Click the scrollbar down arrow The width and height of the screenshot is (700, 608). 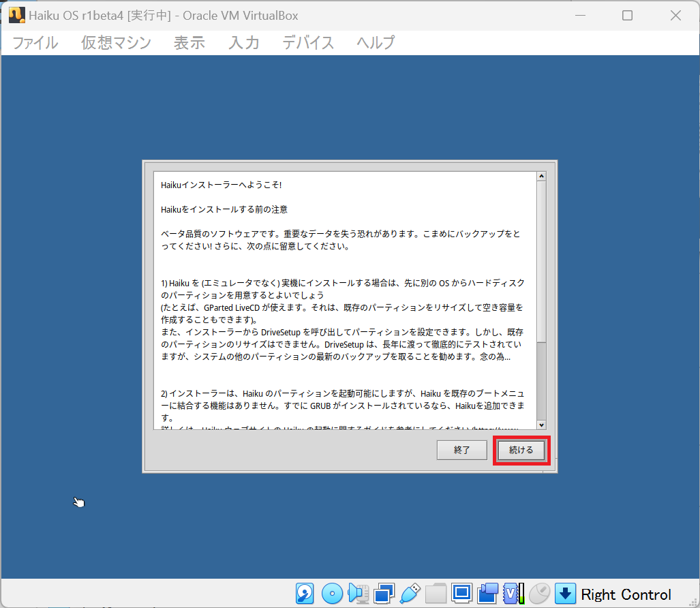tap(541, 425)
